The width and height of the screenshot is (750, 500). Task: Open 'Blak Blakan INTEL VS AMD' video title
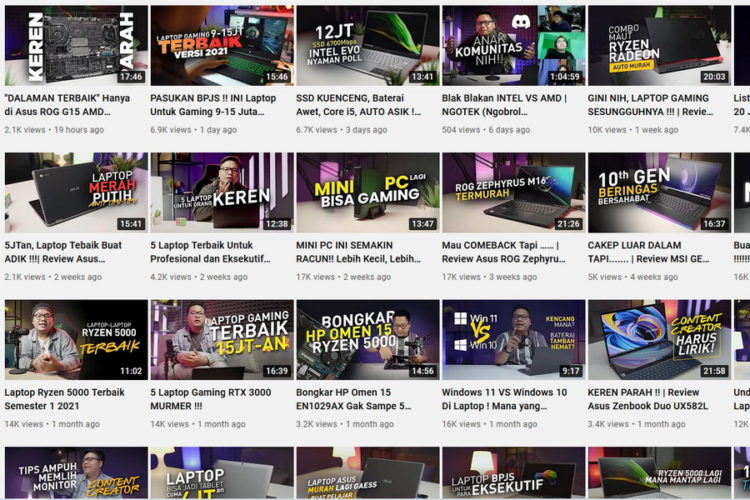[504, 105]
